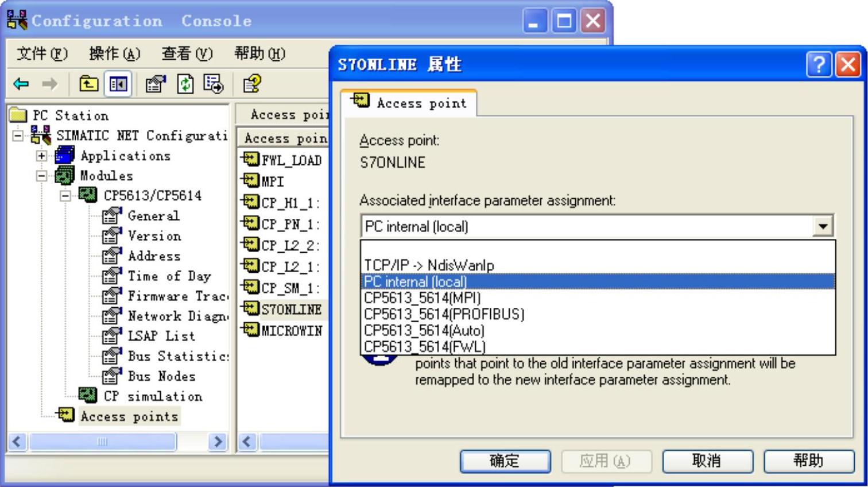Click the Version properties icon

coord(111,235)
